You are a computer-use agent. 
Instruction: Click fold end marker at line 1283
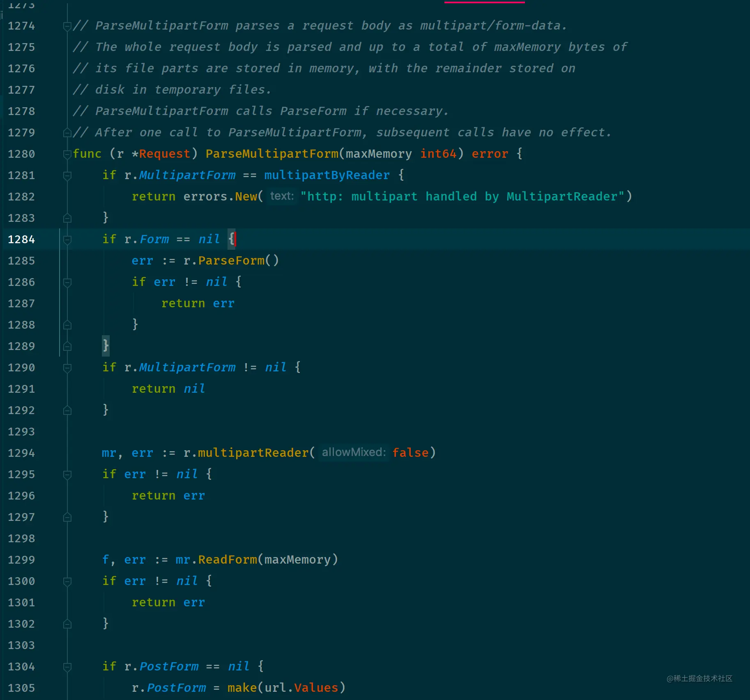point(67,218)
